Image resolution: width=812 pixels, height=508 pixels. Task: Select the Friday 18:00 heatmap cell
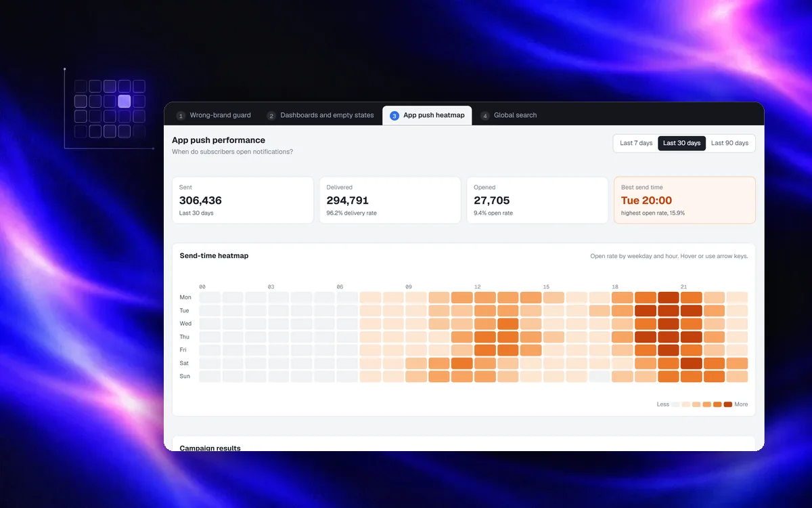point(623,350)
